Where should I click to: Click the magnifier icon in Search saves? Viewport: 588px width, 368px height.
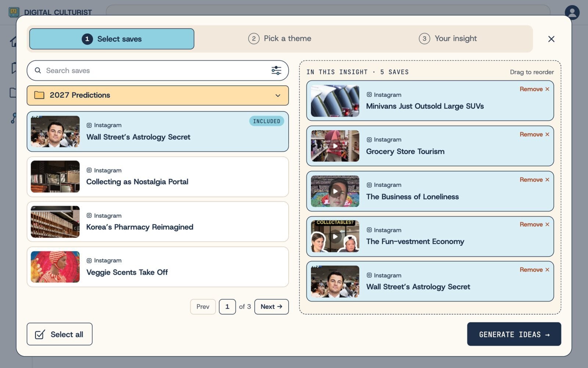pos(38,70)
